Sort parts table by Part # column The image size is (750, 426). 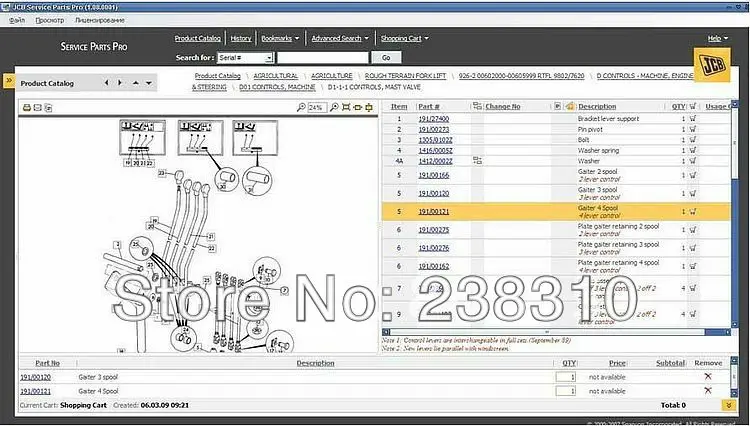click(429, 107)
